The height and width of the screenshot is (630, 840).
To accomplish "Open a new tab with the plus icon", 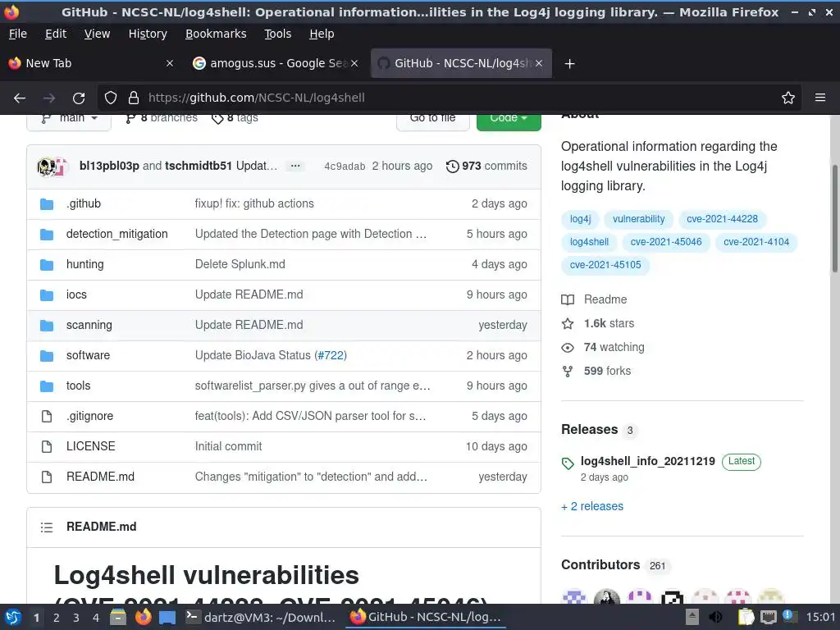I will point(569,64).
